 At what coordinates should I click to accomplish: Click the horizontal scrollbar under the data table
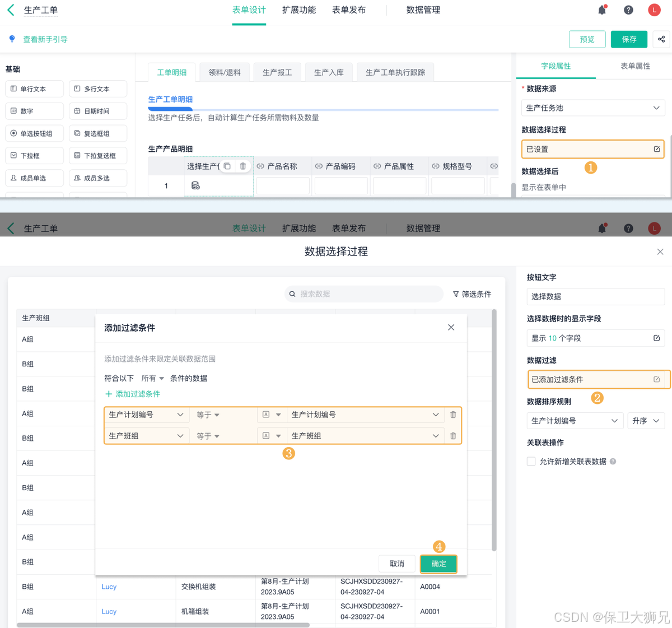tap(164, 625)
